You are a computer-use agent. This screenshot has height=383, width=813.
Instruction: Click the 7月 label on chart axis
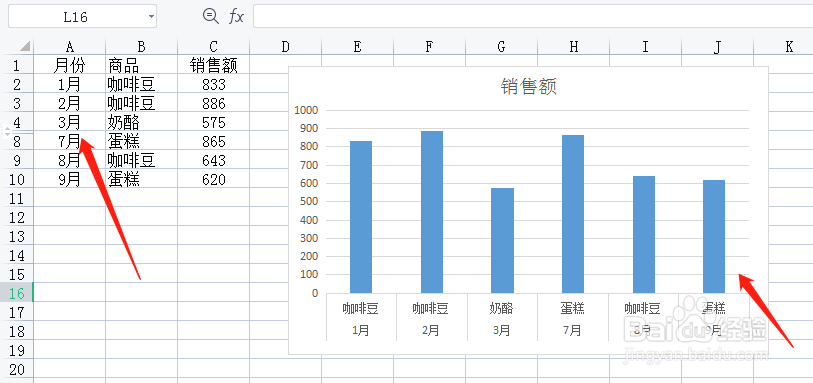pyautogui.click(x=572, y=330)
